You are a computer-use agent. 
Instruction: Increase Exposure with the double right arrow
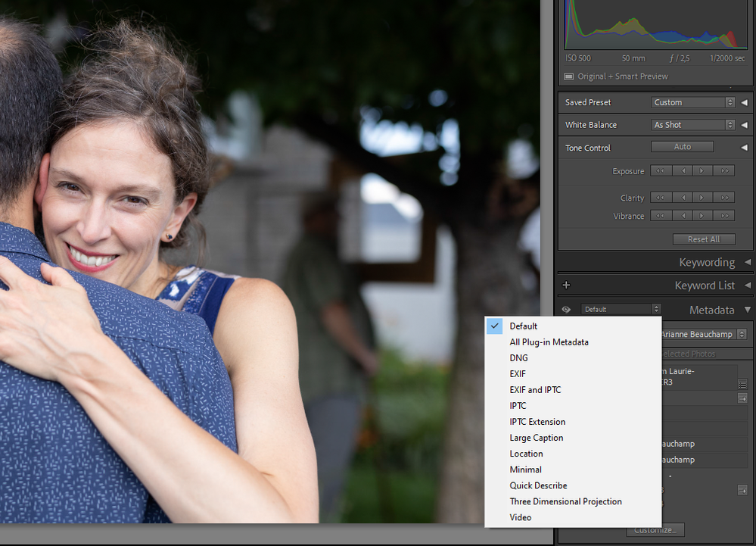pos(723,171)
